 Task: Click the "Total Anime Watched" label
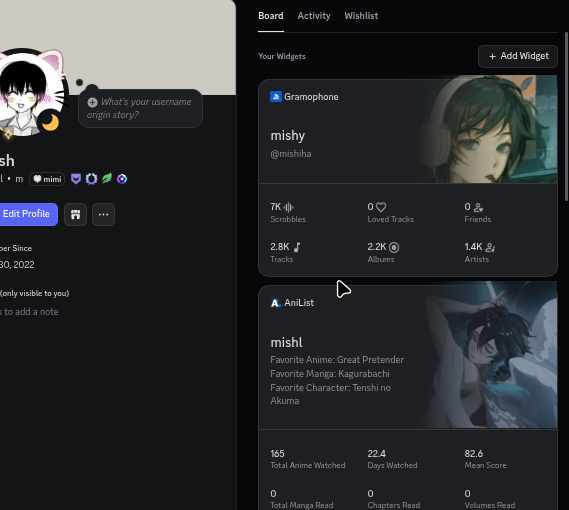[308, 465]
